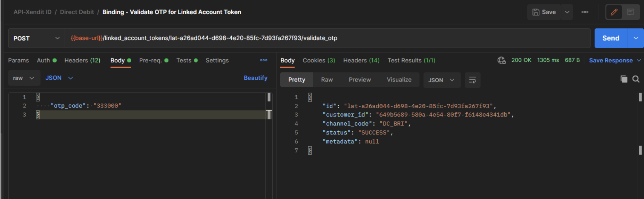Open the raw body type dropdown
The height and width of the screenshot is (199, 644).
click(24, 78)
